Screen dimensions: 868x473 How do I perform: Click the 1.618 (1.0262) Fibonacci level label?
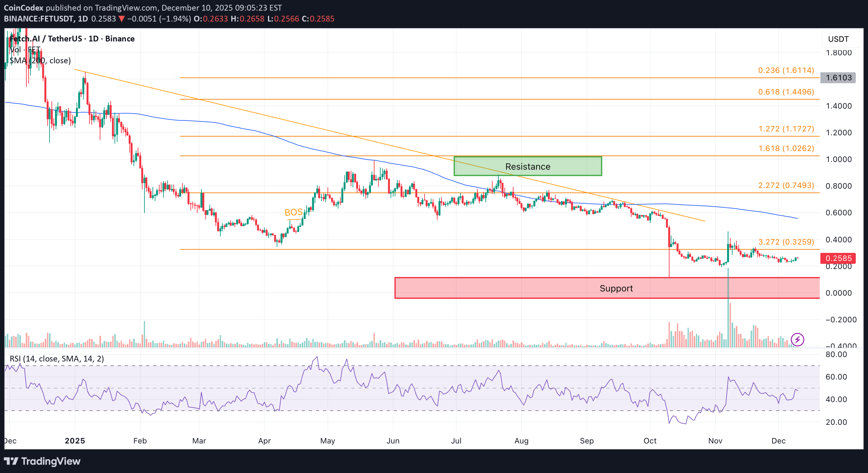[x=786, y=148]
